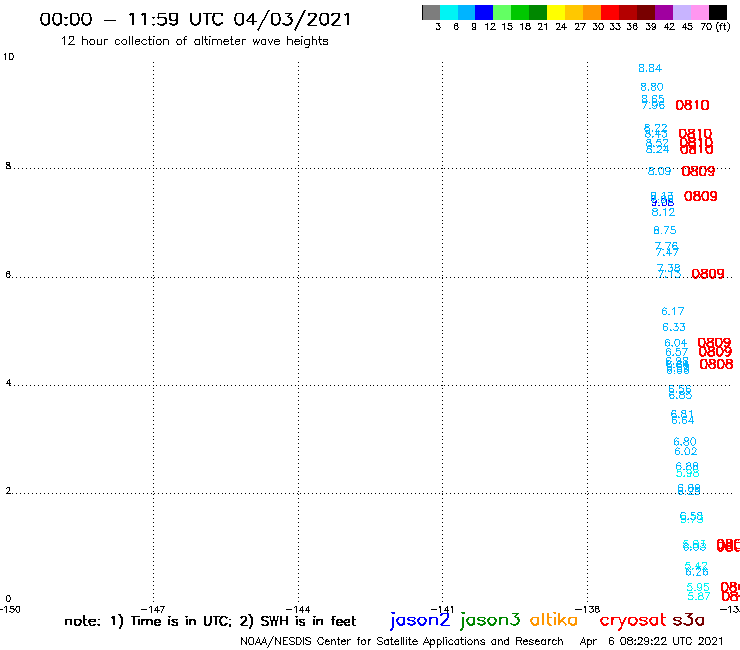Screen dimensions: 740x650
Task: Click the -141 longitude axis label
Action: (x=442, y=609)
